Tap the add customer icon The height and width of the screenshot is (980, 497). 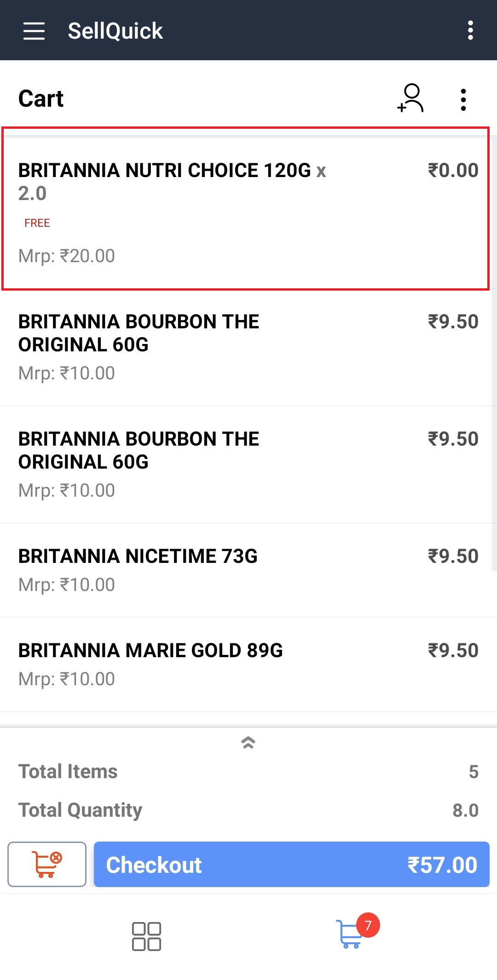(410, 98)
